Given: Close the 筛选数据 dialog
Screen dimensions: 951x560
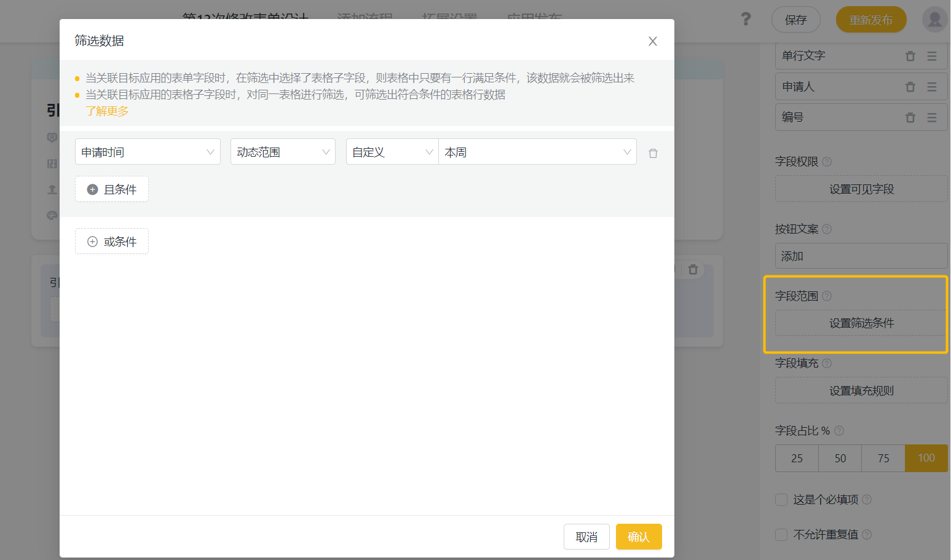Looking at the screenshot, I should pos(653,41).
